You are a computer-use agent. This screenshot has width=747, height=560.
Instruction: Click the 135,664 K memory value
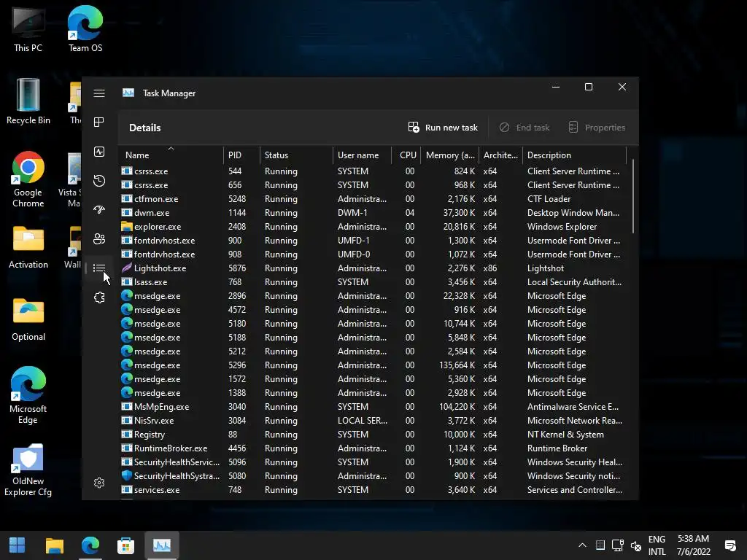[x=457, y=365]
